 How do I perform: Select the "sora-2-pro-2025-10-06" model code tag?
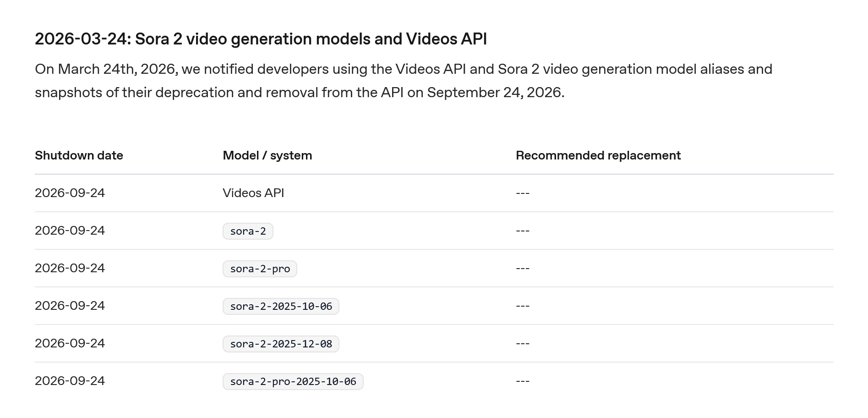point(293,381)
